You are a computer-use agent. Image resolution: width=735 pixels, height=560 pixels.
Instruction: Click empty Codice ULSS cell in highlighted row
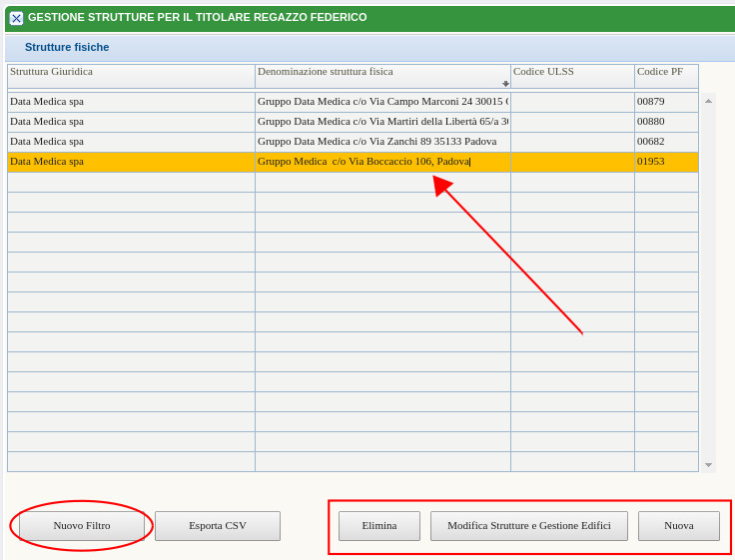(572, 162)
